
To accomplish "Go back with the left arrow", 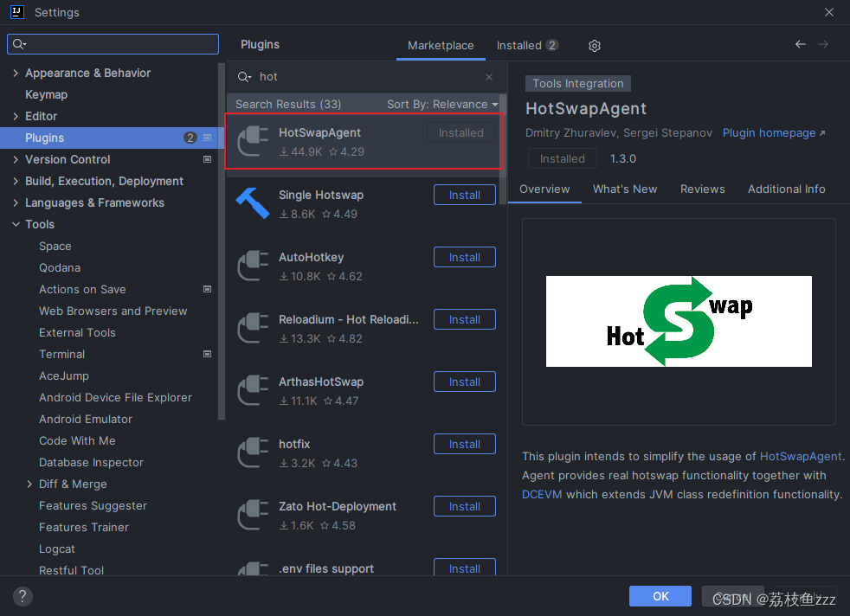I will tap(800, 44).
